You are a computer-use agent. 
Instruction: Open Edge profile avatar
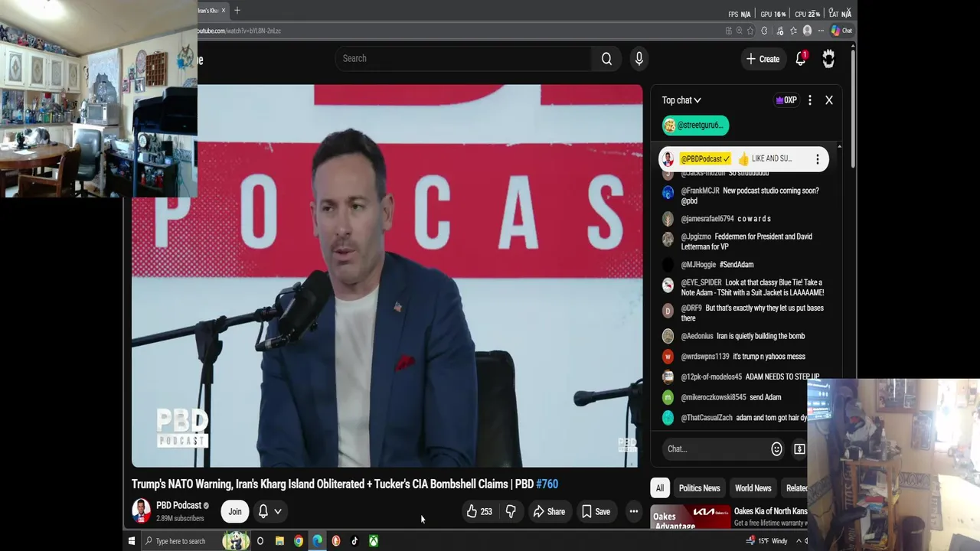807,31
